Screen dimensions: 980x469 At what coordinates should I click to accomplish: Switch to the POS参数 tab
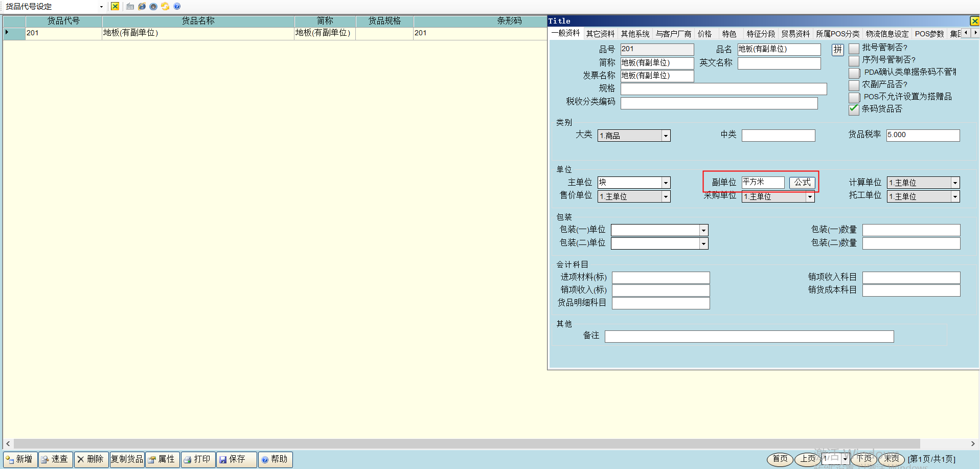(x=929, y=34)
